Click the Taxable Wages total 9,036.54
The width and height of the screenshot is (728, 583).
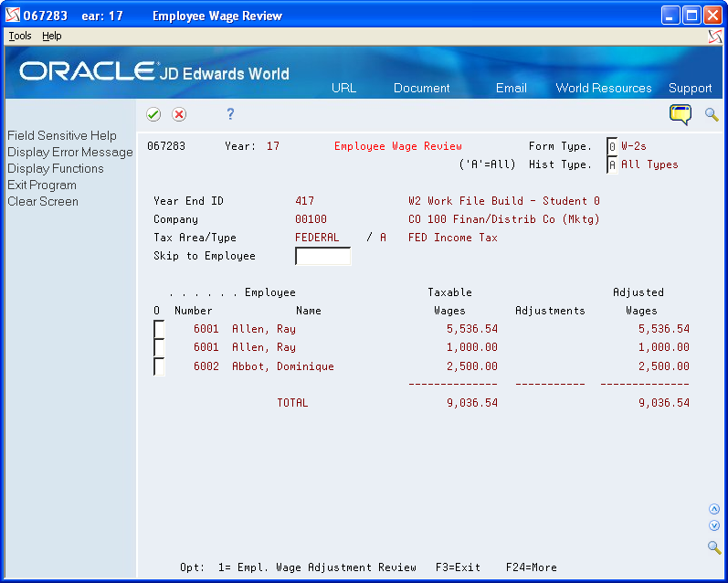pyautogui.click(x=471, y=403)
